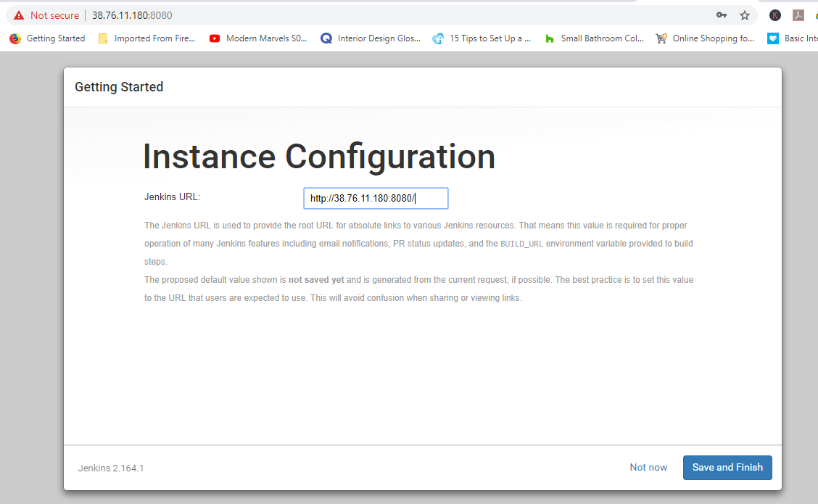Click the Not secure warning icon
818x504 pixels.
click(19, 15)
